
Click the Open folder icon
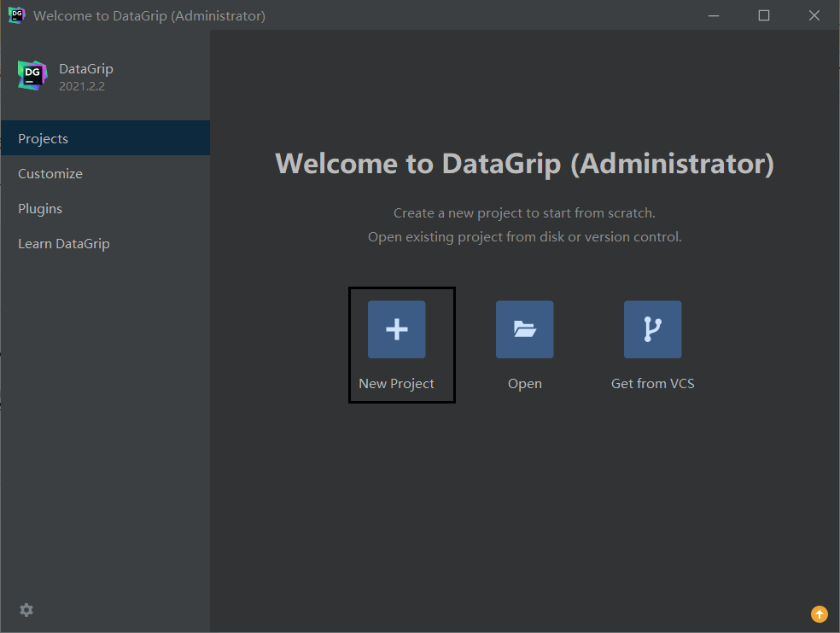524,329
